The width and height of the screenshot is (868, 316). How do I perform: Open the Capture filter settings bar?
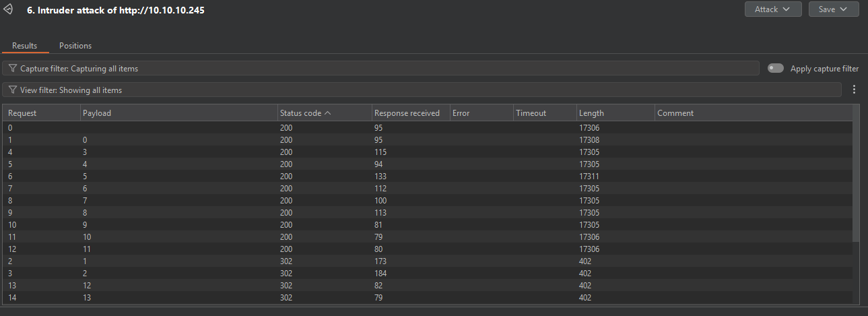coord(381,68)
